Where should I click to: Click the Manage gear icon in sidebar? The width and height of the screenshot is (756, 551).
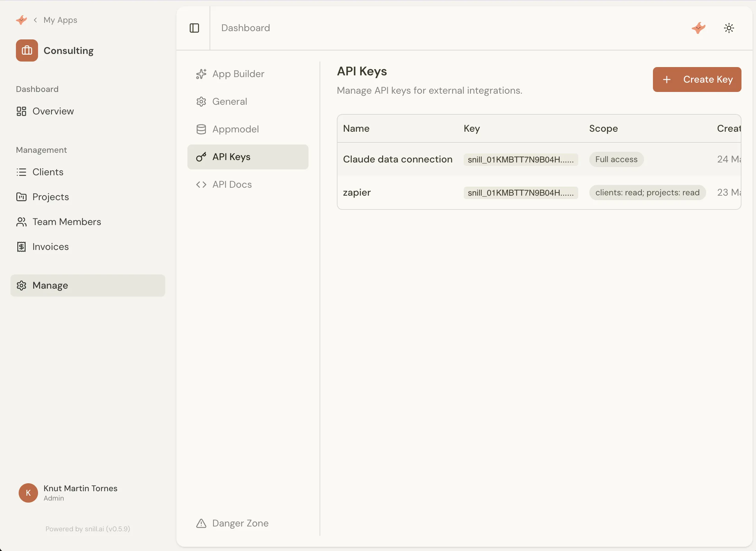tap(21, 285)
